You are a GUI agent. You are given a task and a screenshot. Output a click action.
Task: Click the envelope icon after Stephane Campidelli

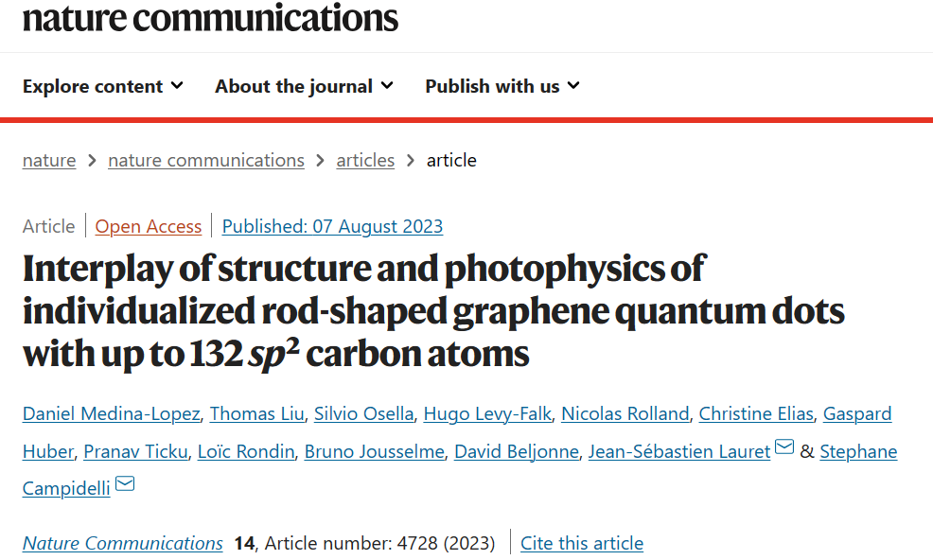125,483
